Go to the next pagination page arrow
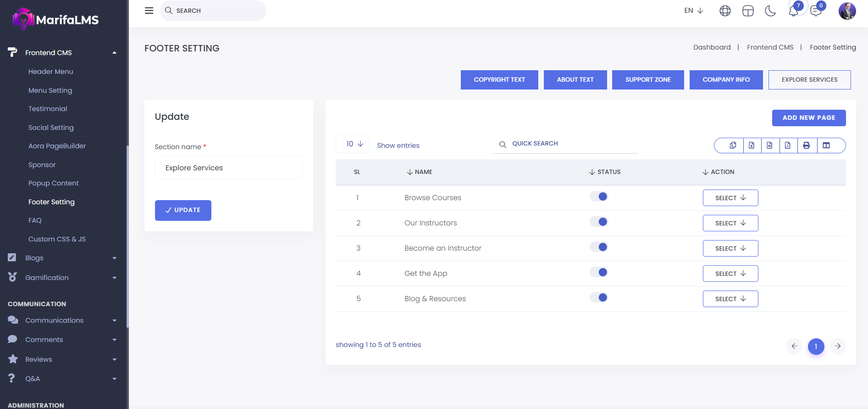The height and width of the screenshot is (409, 868). click(837, 346)
